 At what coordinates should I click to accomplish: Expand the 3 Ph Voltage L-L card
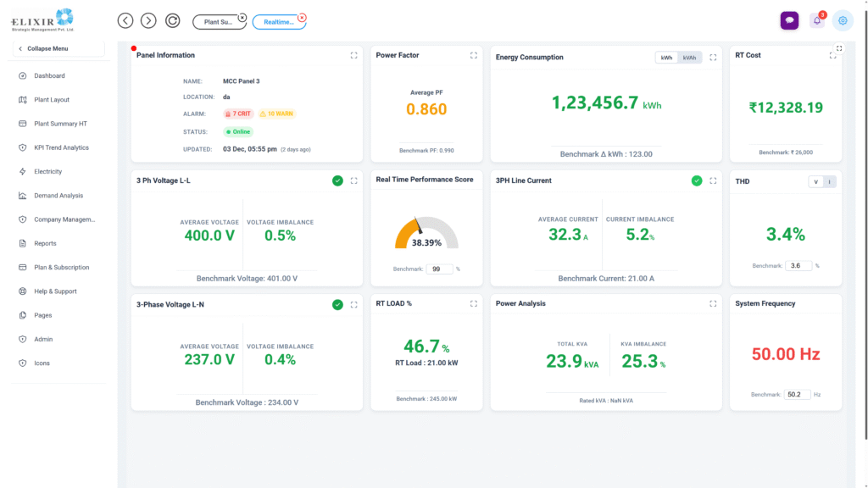pyautogui.click(x=353, y=180)
